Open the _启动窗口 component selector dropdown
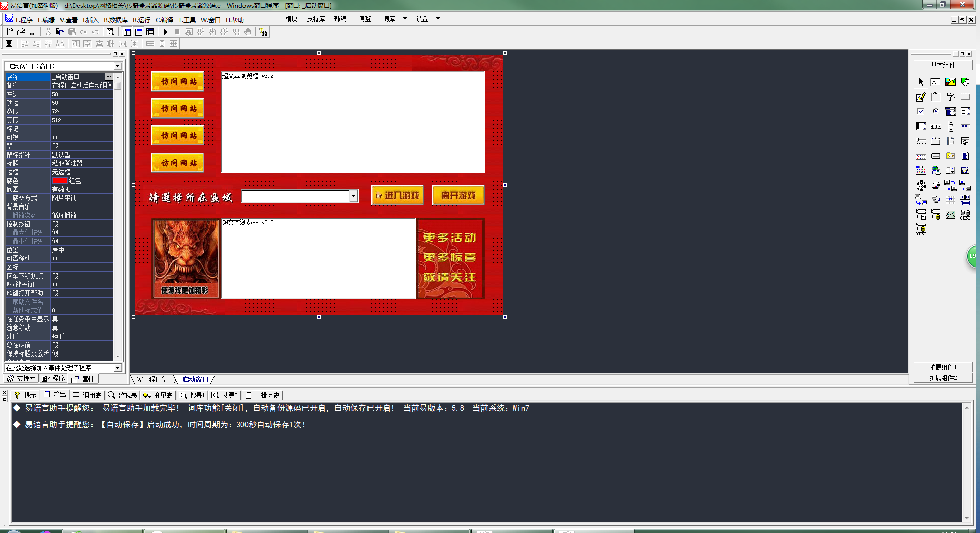Screen dimensions: 980x533 [117, 66]
